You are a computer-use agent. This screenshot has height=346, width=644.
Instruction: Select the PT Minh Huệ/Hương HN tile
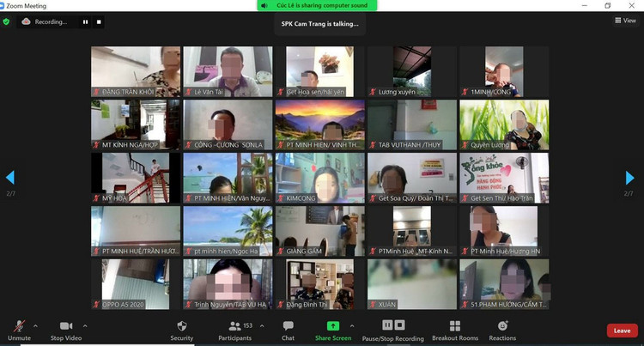(504, 231)
